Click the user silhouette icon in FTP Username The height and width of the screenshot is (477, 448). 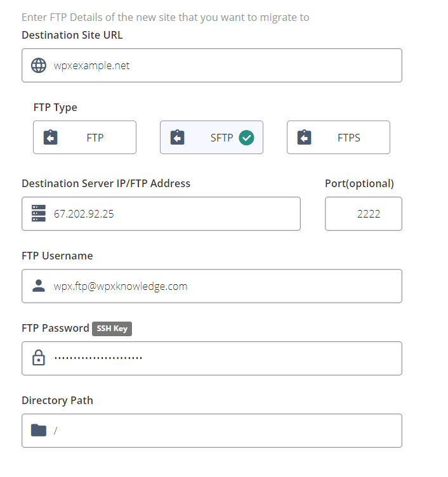[x=39, y=285]
